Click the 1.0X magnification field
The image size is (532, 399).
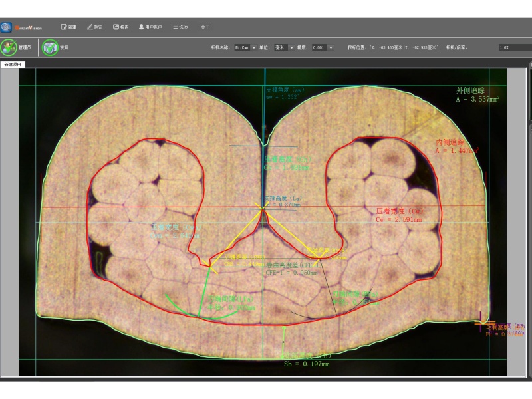click(513, 48)
